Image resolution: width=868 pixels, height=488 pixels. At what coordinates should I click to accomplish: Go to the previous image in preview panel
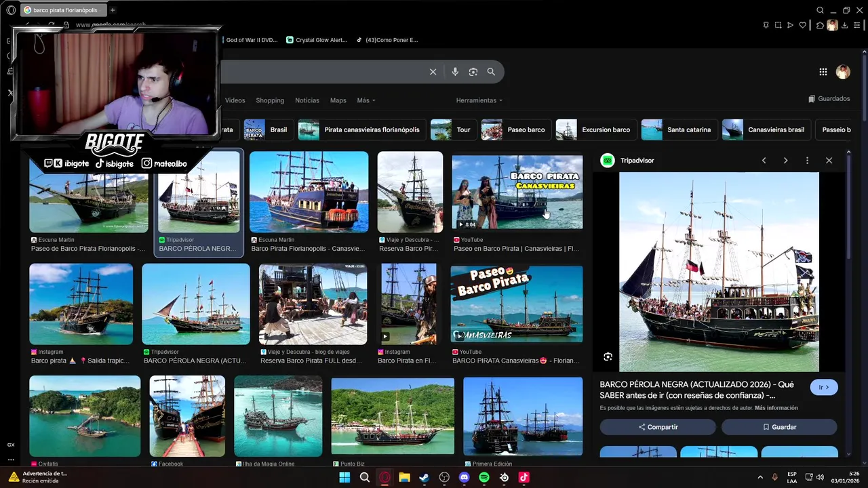(x=764, y=161)
